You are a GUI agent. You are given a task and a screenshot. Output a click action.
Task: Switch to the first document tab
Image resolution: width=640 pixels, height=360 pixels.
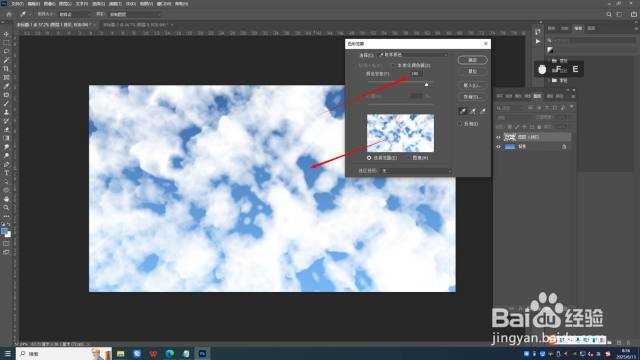click(x=55, y=25)
